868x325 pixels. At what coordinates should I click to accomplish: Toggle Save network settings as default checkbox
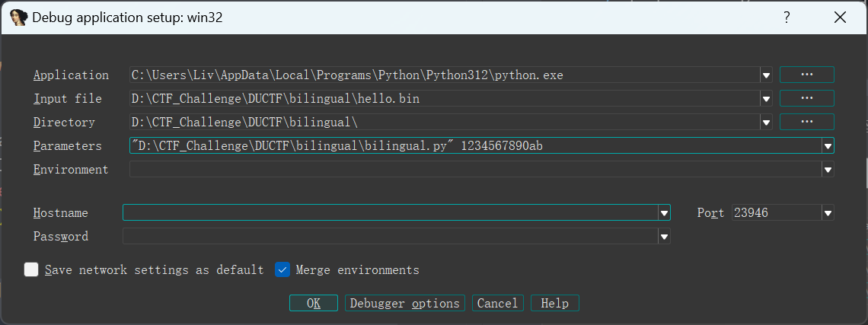[31, 269]
